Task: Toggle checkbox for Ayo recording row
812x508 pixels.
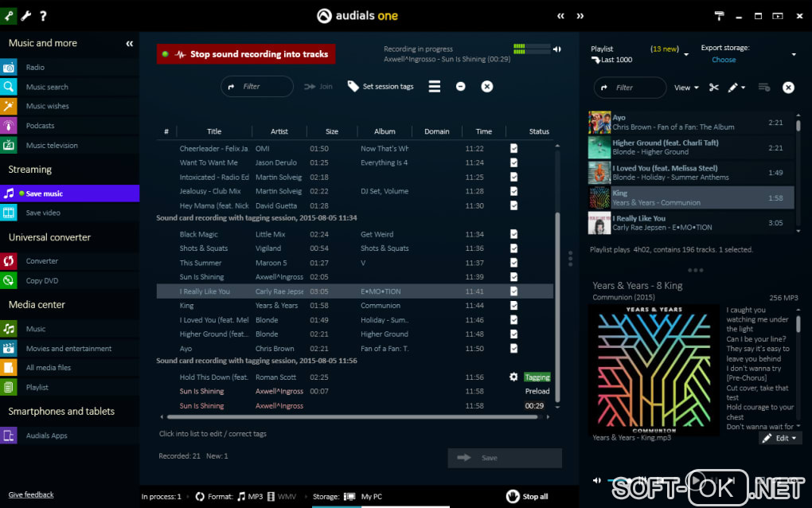Action: tap(513, 349)
